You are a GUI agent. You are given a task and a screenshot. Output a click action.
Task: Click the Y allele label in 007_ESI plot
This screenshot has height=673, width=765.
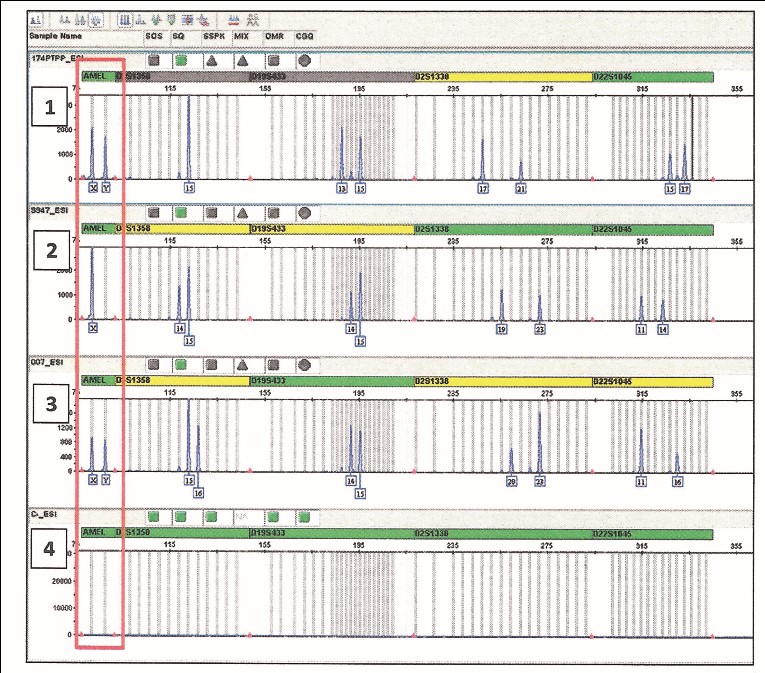click(x=106, y=480)
